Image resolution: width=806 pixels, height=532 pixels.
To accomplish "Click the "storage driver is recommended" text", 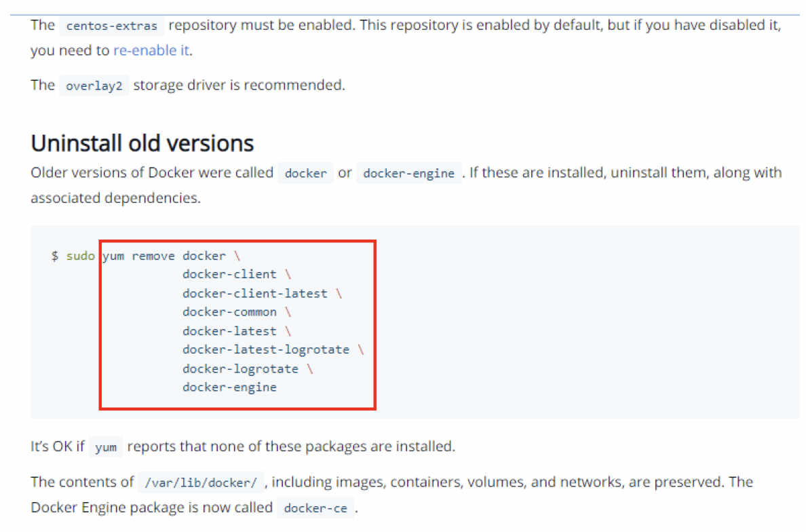I will click(239, 85).
